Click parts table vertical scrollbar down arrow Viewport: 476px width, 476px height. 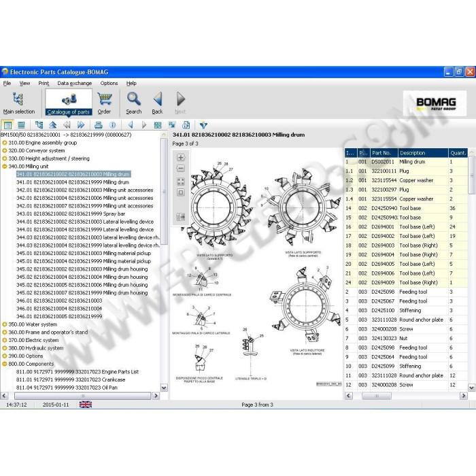pyautogui.click(x=471, y=388)
